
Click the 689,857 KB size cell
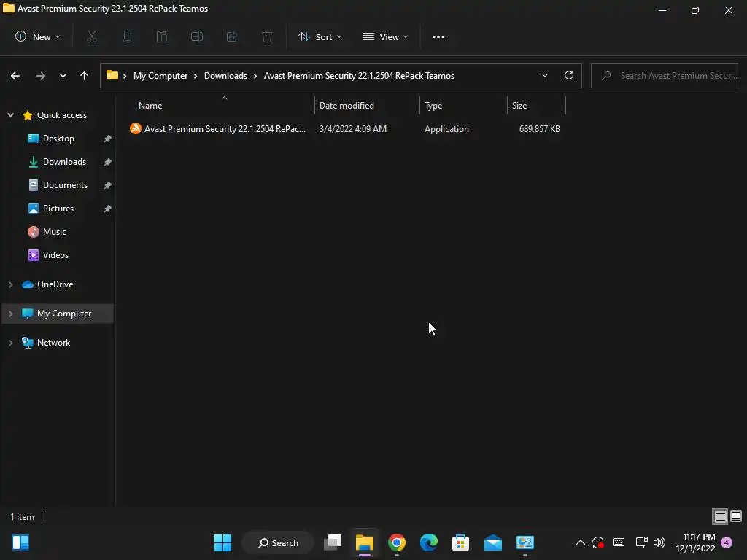539,129
